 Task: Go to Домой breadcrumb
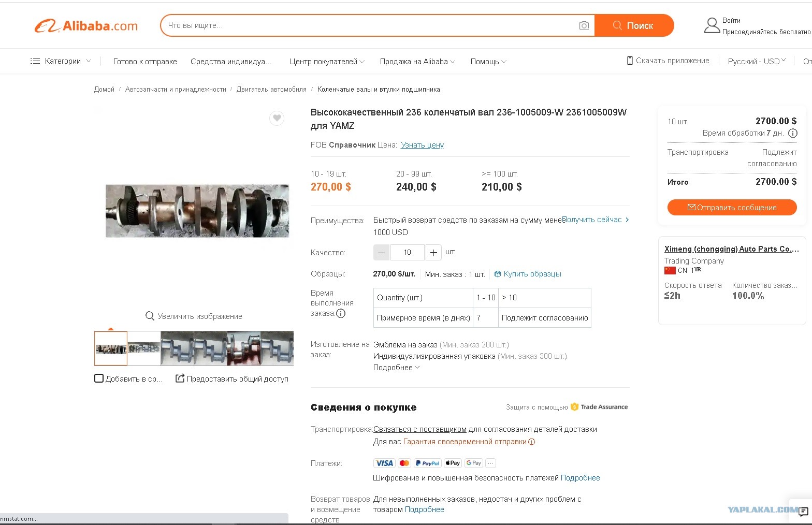(104, 90)
